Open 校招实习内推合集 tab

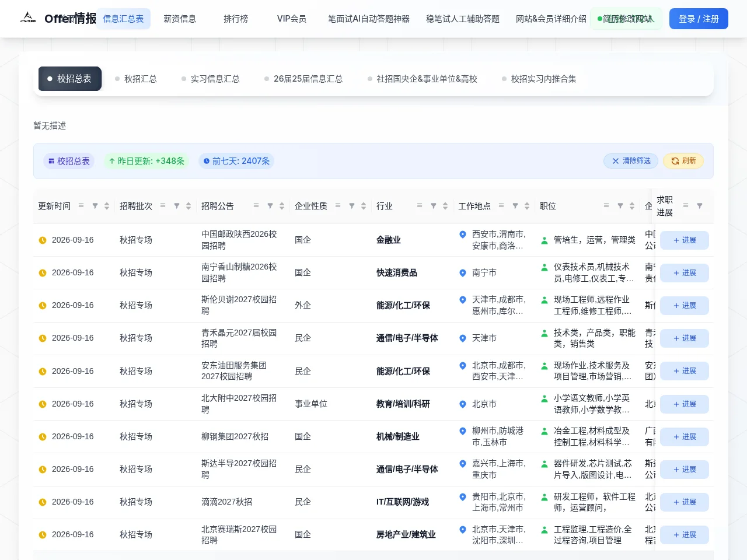(539, 79)
